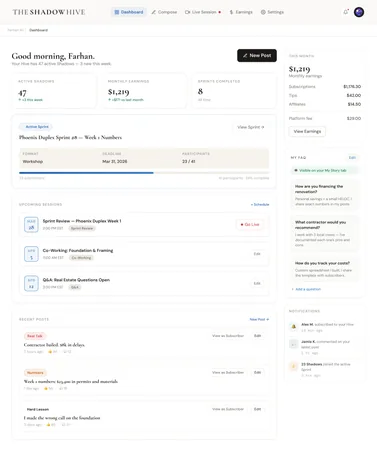Click the Co-Working session type tag
The width and height of the screenshot is (377, 460).
[81, 258]
